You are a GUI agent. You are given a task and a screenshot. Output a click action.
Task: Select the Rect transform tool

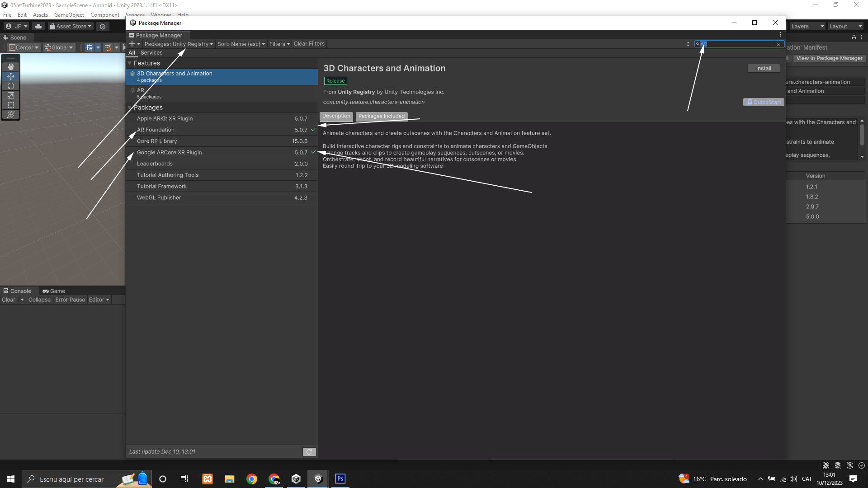click(11, 105)
